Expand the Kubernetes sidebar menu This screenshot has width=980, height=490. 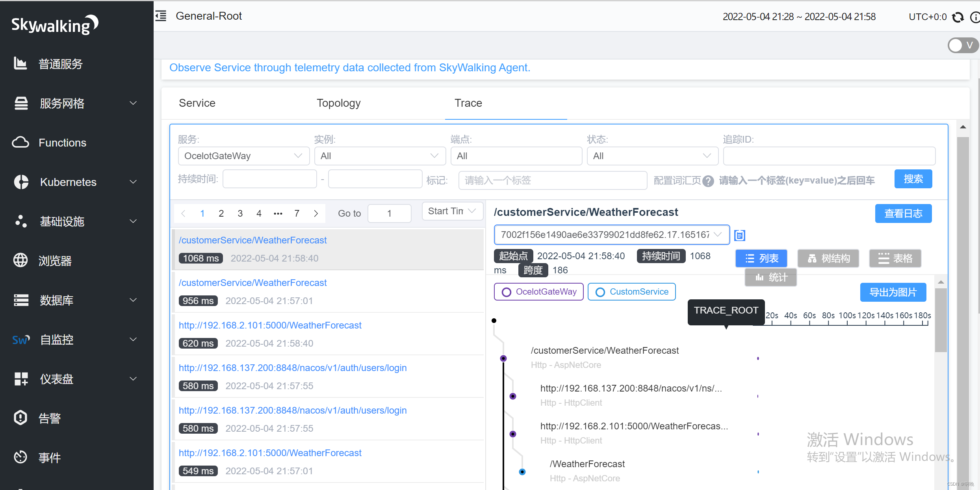pyautogui.click(x=134, y=182)
